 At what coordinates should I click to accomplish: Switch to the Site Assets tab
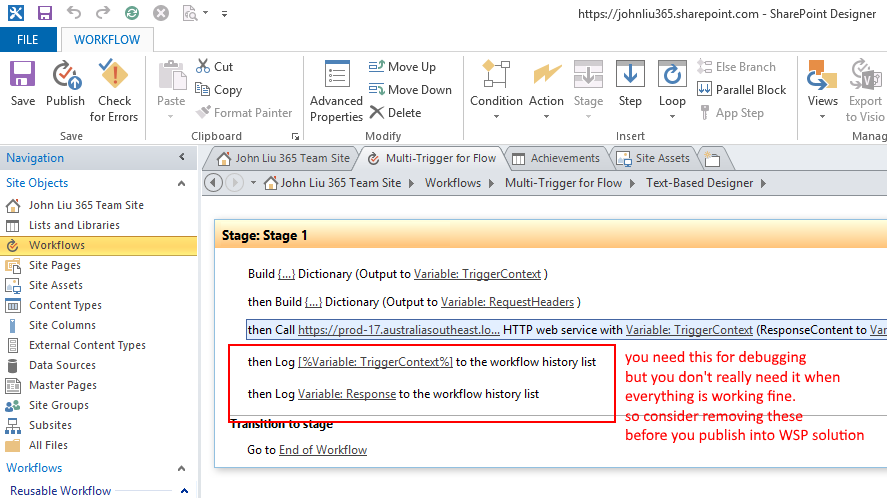click(x=653, y=158)
